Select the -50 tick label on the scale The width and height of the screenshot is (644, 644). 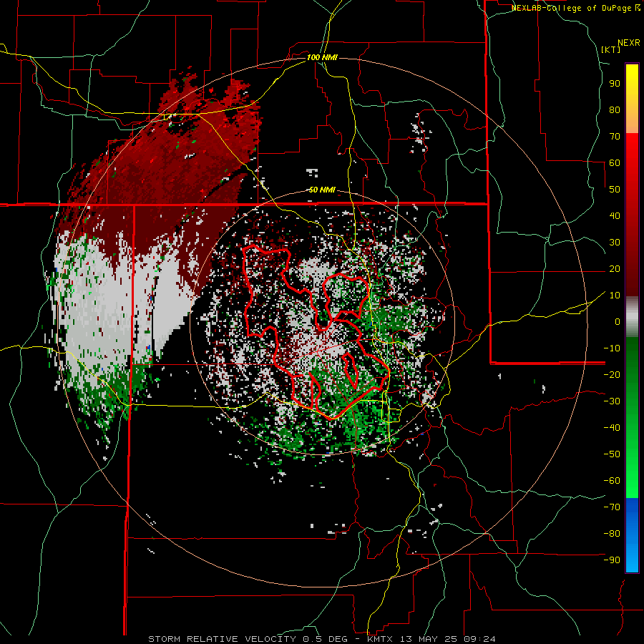coord(612,454)
